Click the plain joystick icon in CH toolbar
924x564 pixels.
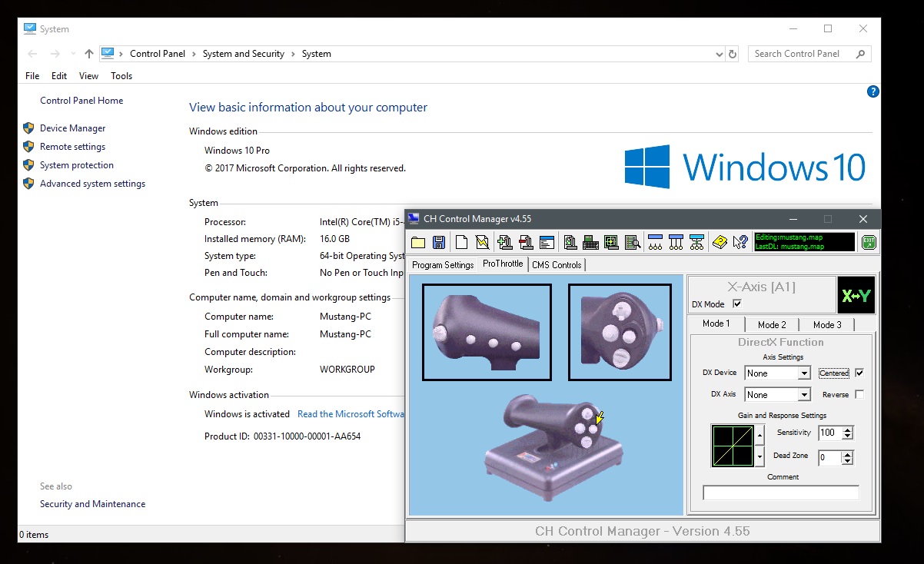click(x=570, y=243)
